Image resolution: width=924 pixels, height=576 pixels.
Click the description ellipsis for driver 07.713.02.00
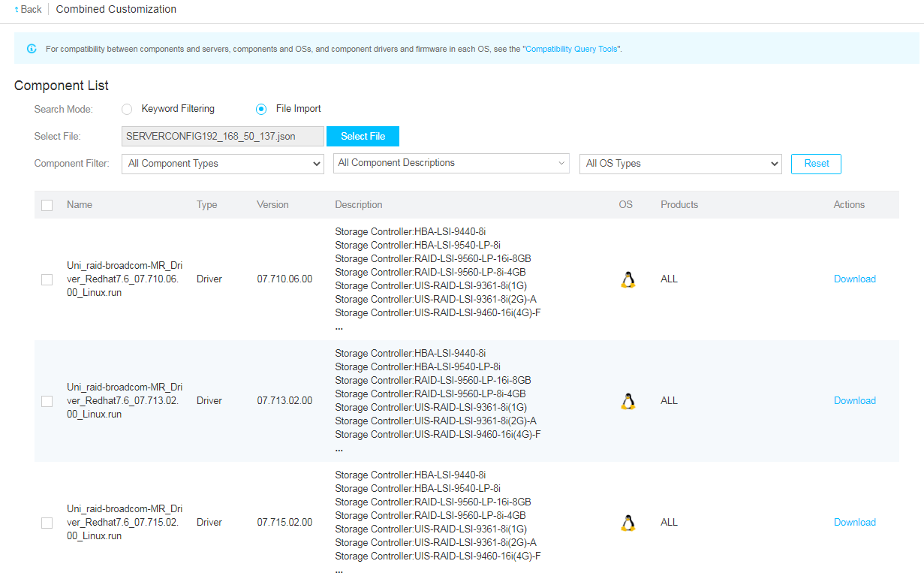coord(339,449)
